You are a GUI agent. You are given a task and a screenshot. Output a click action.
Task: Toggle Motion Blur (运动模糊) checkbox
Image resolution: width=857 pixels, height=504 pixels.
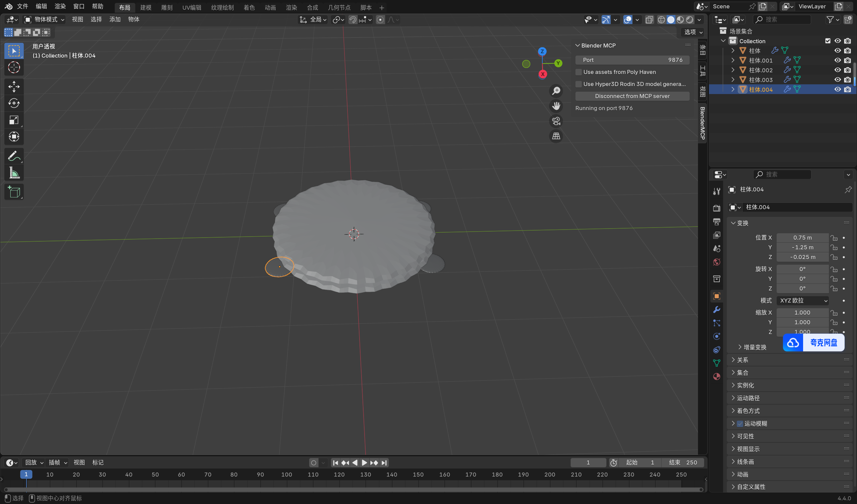click(740, 423)
